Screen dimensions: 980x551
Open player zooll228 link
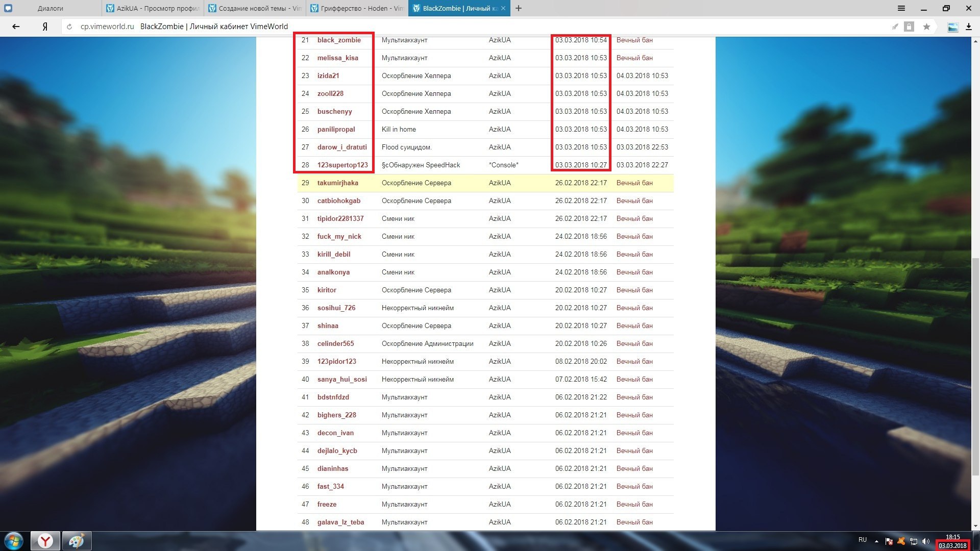(x=330, y=93)
